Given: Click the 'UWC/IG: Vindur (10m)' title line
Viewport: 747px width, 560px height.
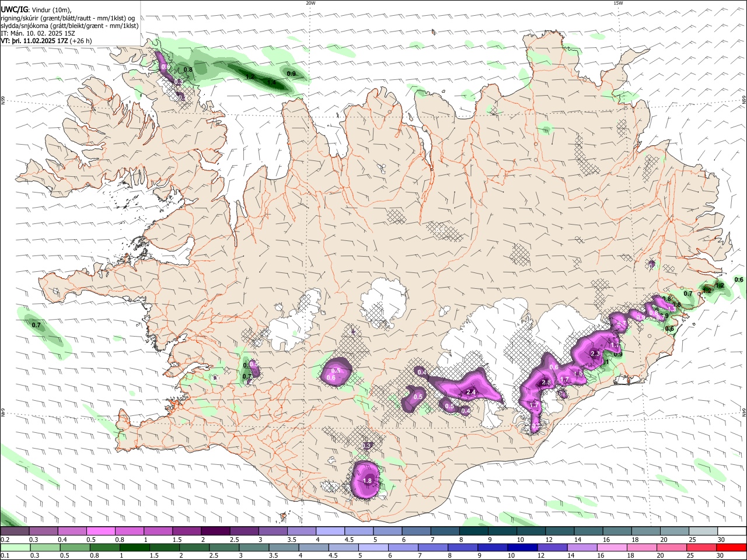Looking at the screenshot, I should 36,10.
